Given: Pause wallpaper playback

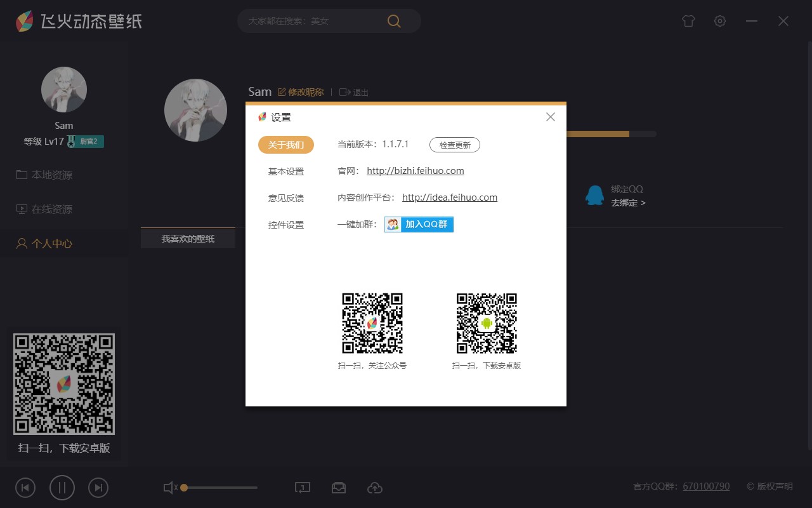Looking at the screenshot, I should [62, 488].
